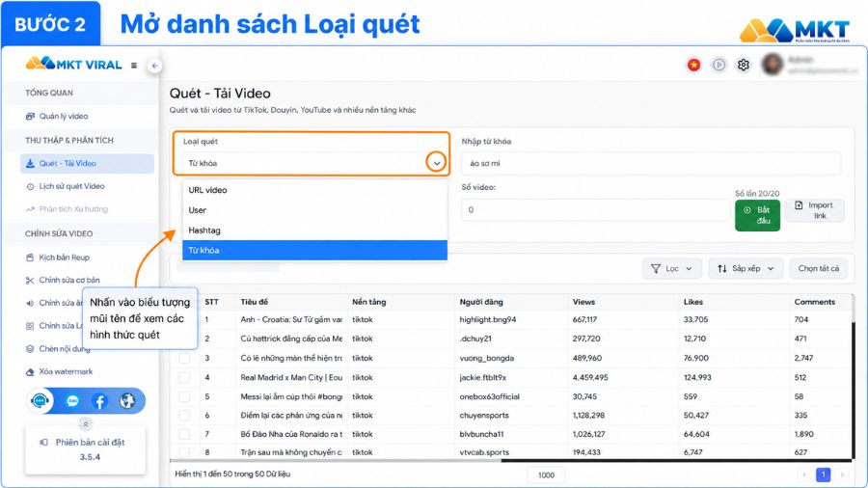Click scissors icon of Chỉnh sửa cơ bản

point(30,281)
